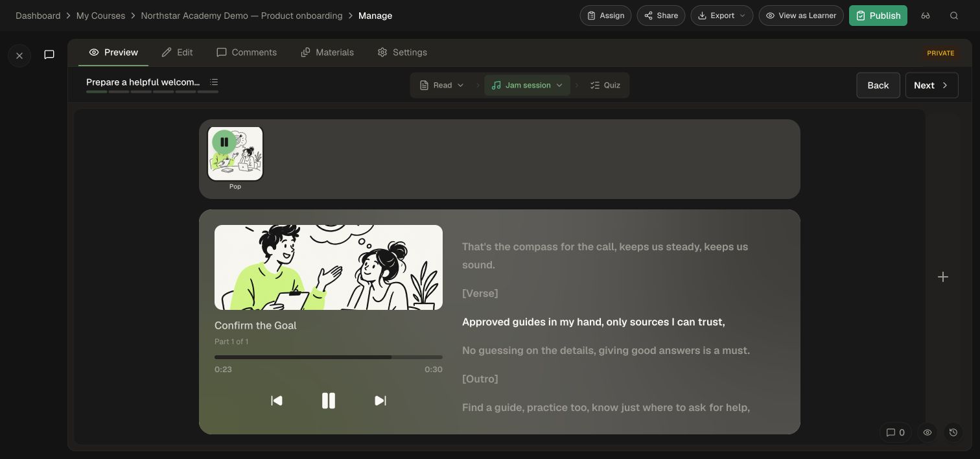Viewport: 980px width, 459px height.
Task: Open the comments counter showing 0
Action: [x=896, y=432]
